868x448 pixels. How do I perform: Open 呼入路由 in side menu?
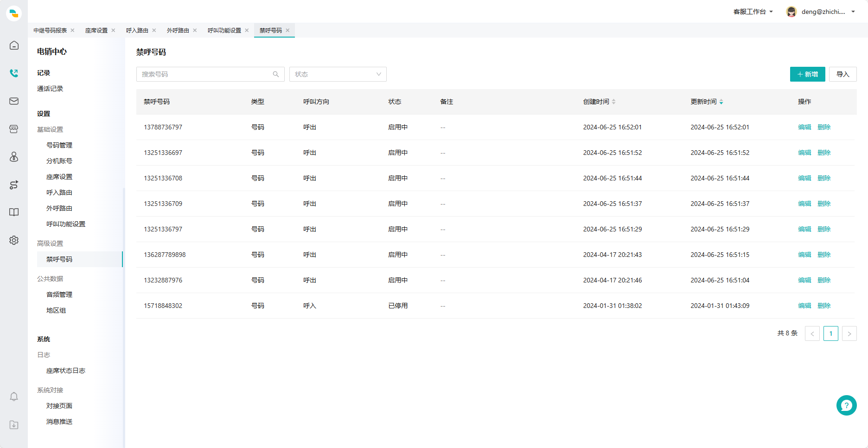pyautogui.click(x=59, y=192)
